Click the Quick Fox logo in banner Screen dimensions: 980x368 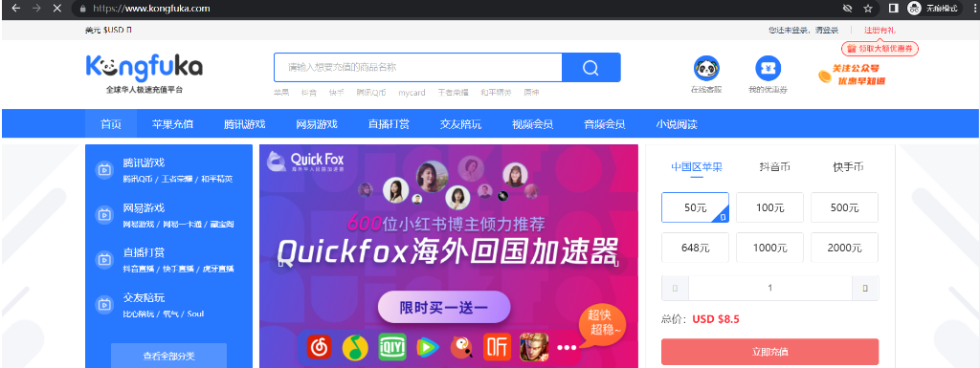click(305, 162)
